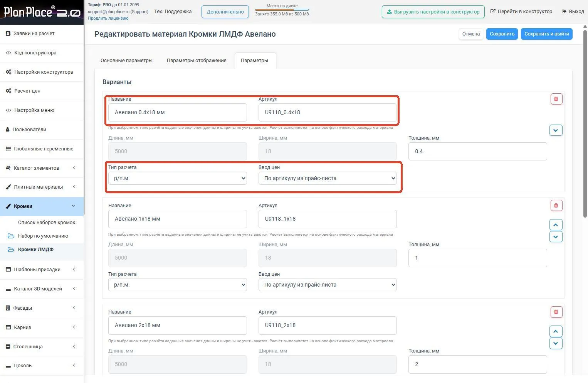This screenshot has width=588, height=383.
Task: Expand Цоколь submenu
Action: 42,366
